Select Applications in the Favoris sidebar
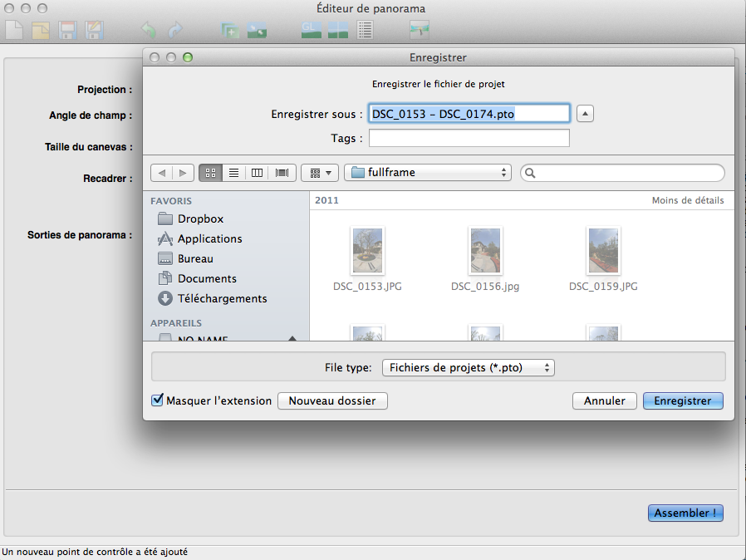 click(209, 238)
